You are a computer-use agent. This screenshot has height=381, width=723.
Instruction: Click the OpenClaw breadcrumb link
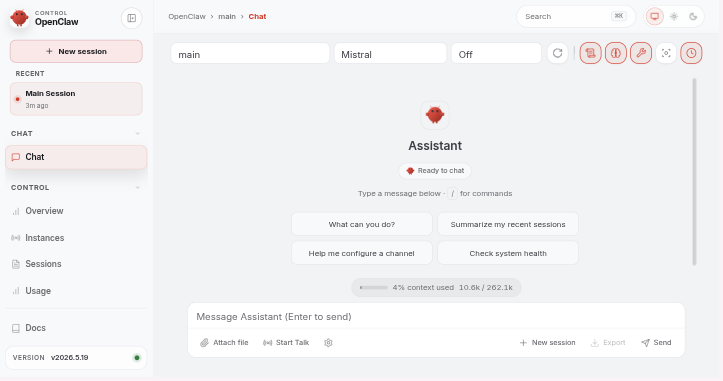click(187, 17)
